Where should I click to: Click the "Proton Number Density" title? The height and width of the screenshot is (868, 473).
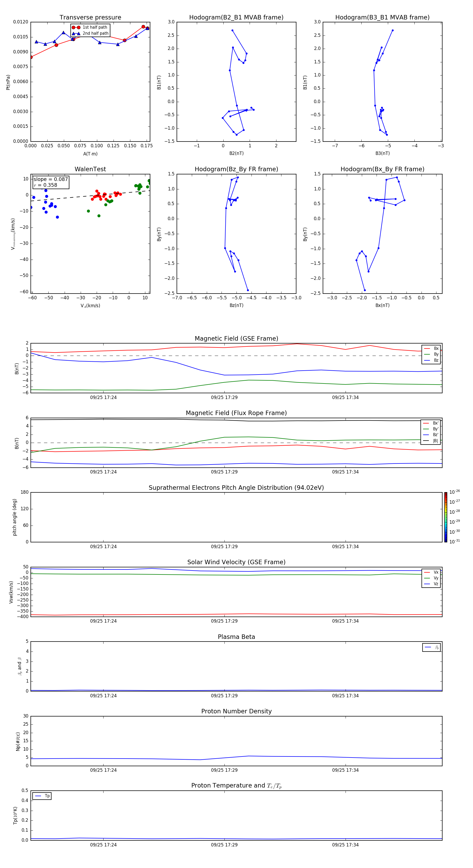click(236, 711)
